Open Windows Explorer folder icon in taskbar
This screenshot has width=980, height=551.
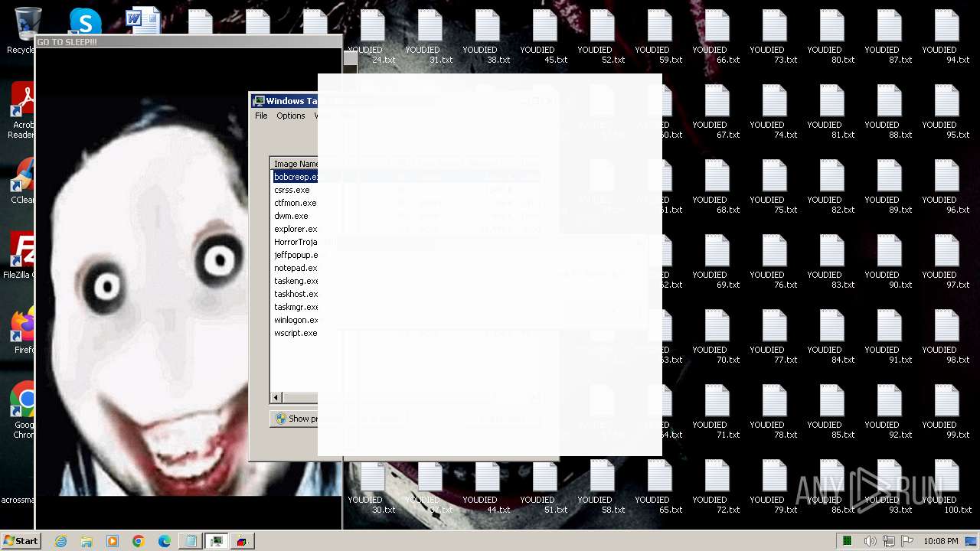click(x=87, y=541)
